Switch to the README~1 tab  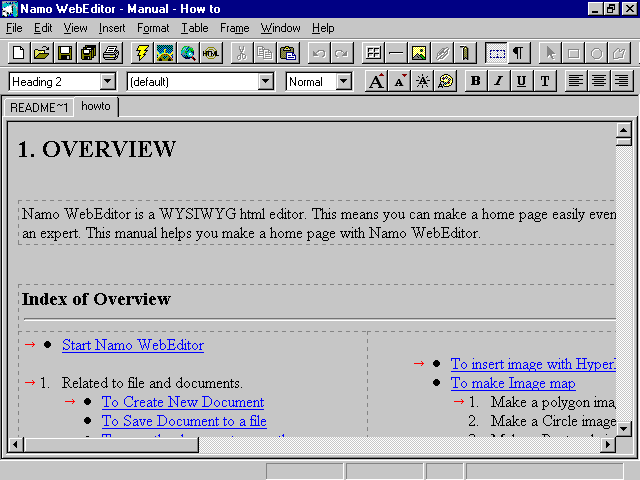coord(39,107)
